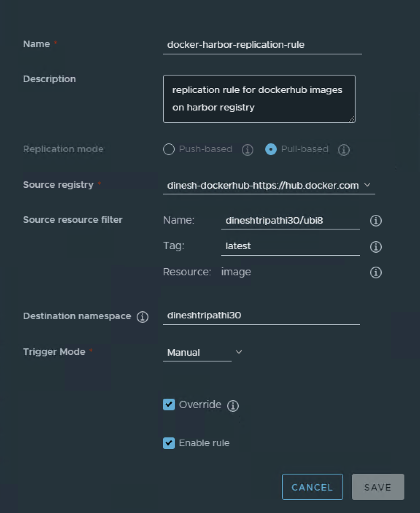Focus the rule Name input field
The width and height of the screenshot is (420, 513).
(x=262, y=45)
